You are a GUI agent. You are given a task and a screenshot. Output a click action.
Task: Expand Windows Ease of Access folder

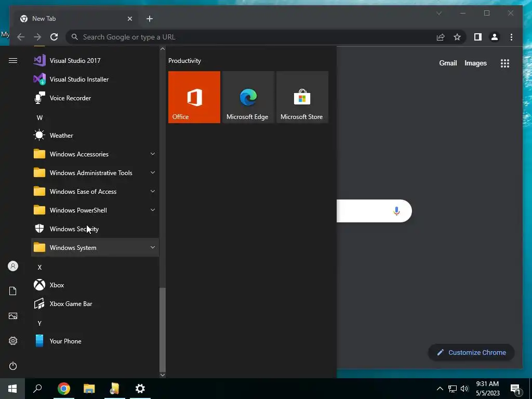[95, 191]
